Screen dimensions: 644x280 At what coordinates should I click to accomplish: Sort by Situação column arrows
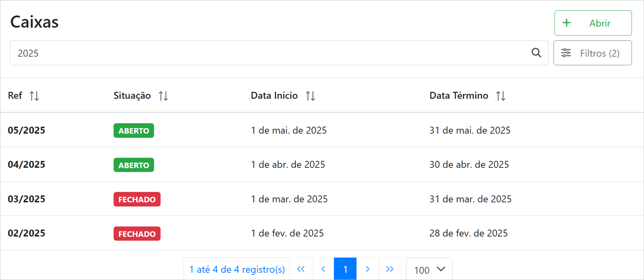[x=163, y=96]
